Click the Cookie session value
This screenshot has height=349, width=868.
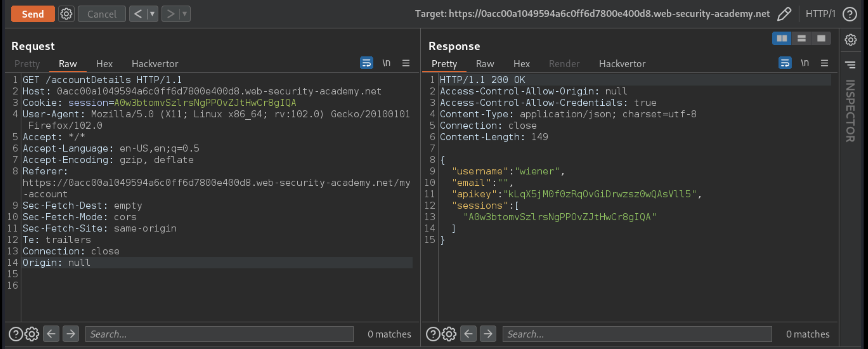click(x=205, y=103)
